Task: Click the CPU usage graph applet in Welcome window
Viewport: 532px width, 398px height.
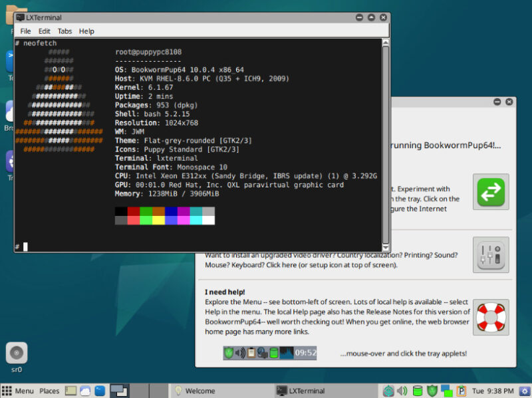Action: coord(287,353)
